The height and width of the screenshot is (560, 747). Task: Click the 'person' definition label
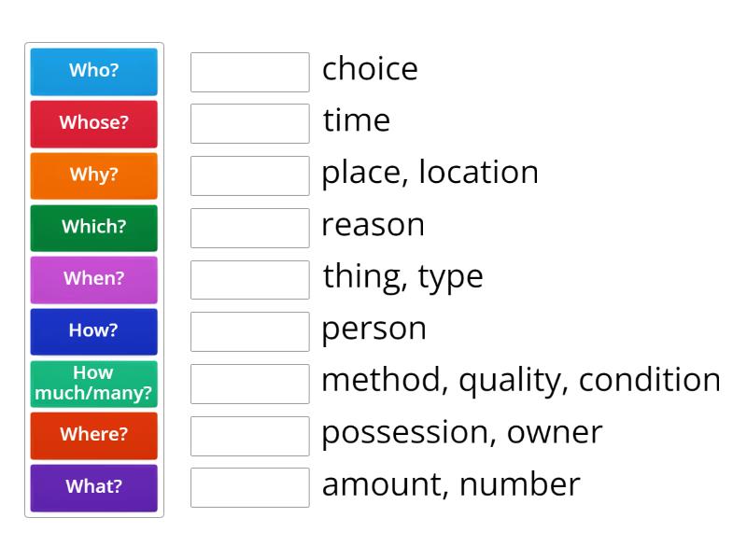(374, 329)
